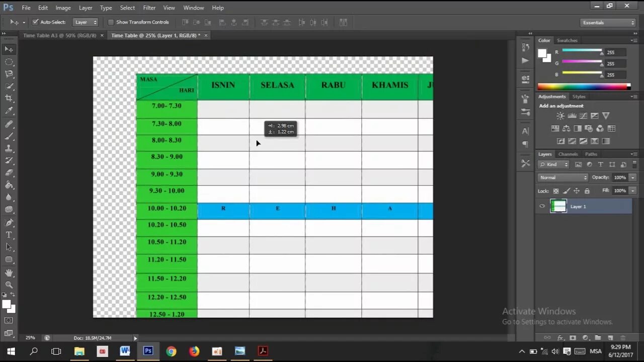Activate the Horizontal Type tool
The height and width of the screenshot is (362, 644).
pyautogui.click(x=9, y=234)
